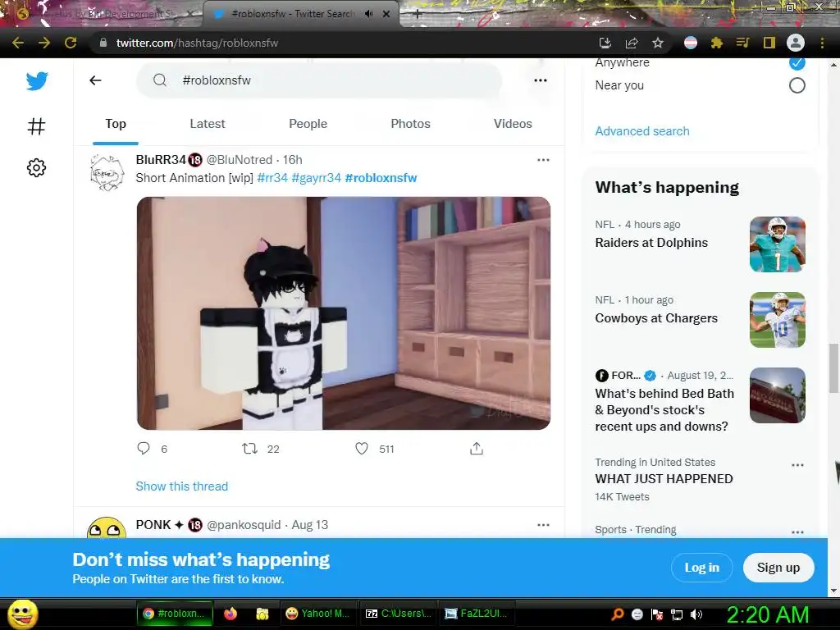Image resolution: width=840 pixels, height=630 pixels.
Task: Select the Anywhere location option
Action: [x=797, y=62]
